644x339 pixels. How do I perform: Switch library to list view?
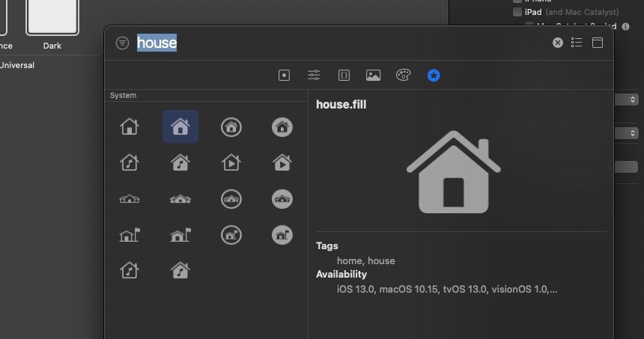577,43
